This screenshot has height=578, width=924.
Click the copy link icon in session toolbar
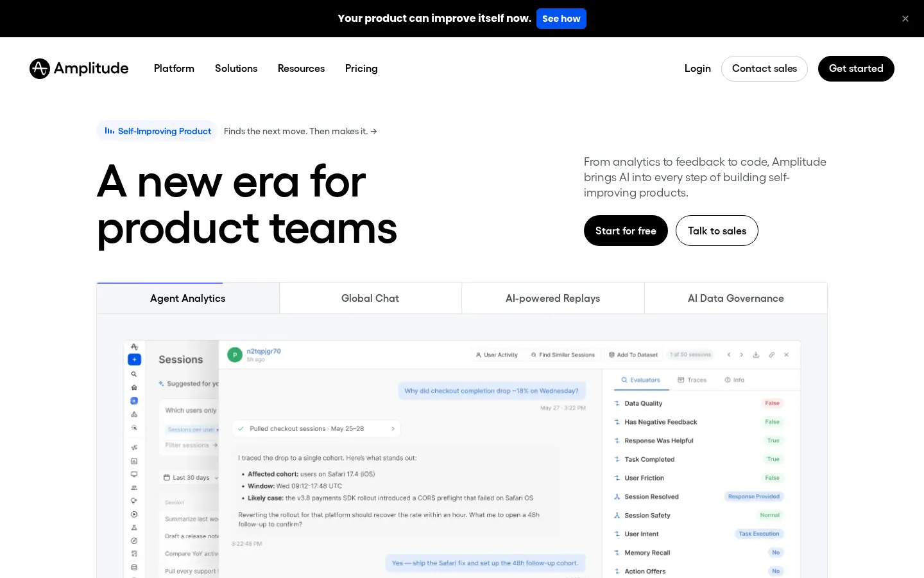[x=771, y=355]
